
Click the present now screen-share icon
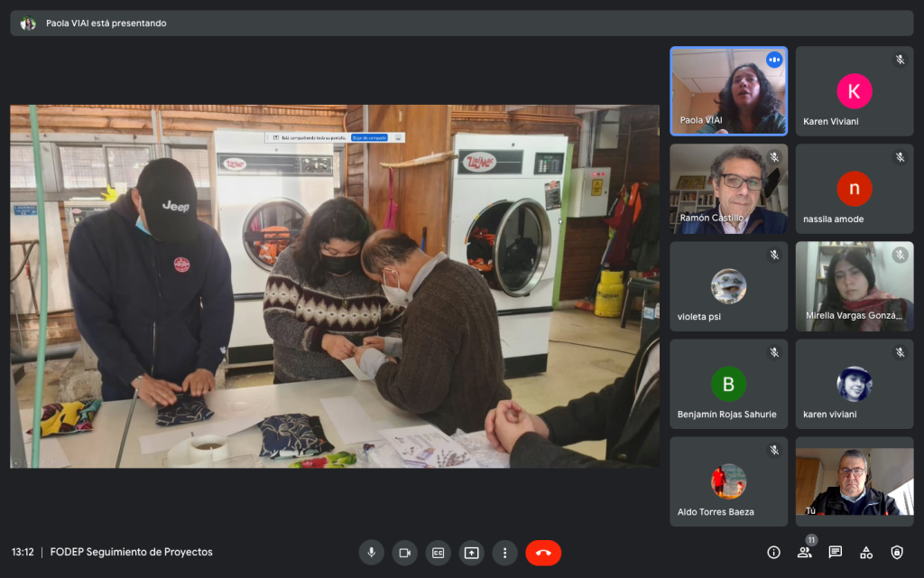[471, 553]
